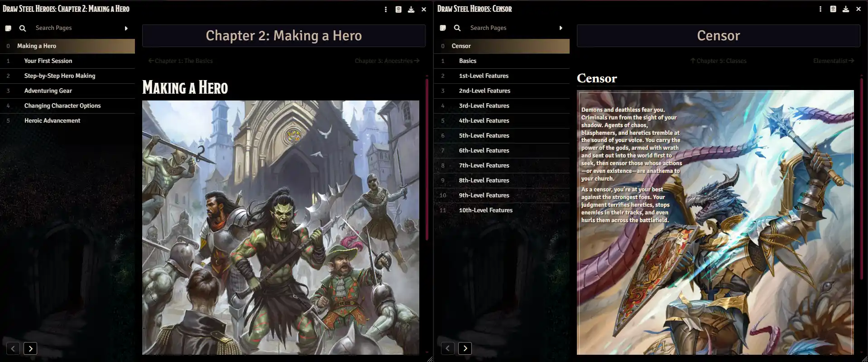Go to next page in Making a Hero window
Screen dimensions: 868x362
click(x=30, y=348)
